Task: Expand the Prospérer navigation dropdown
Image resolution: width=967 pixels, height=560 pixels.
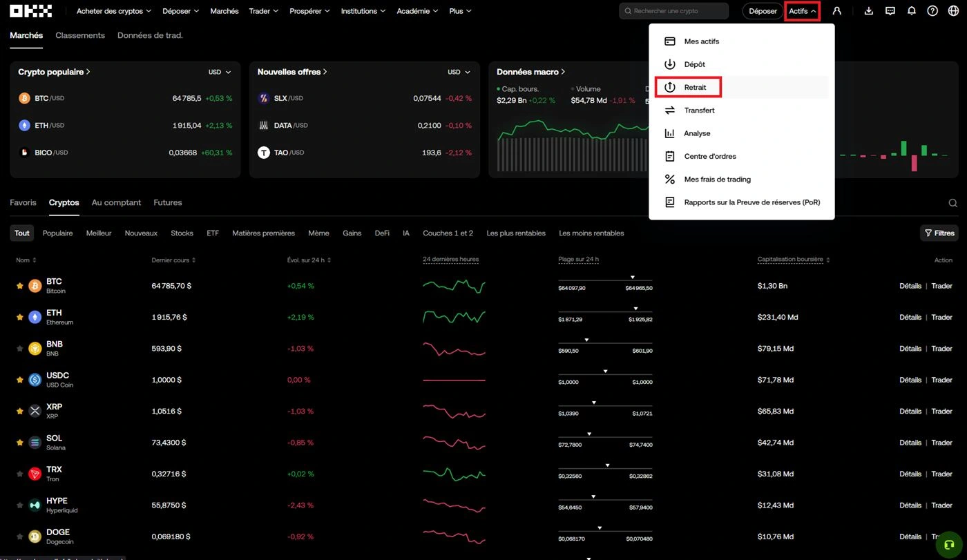Action: pos(309,11)
